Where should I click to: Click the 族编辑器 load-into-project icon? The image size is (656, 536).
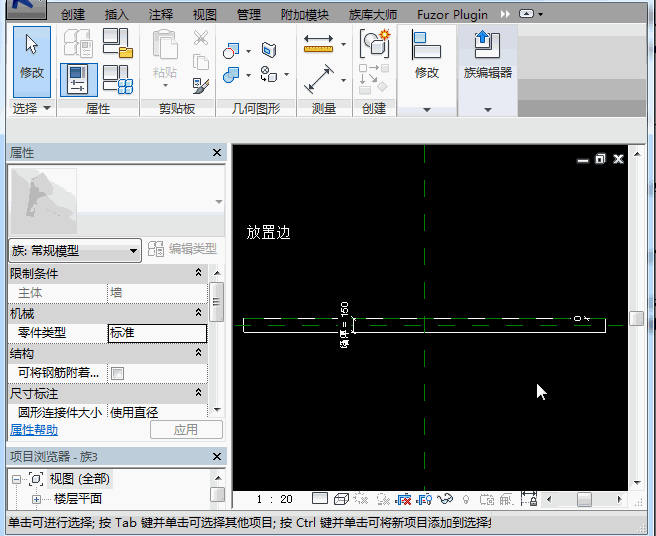click(487, 47)
